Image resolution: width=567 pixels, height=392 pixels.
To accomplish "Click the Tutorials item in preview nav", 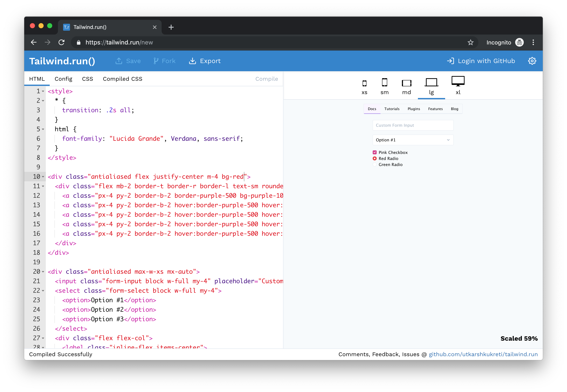I will coord(392,109).
